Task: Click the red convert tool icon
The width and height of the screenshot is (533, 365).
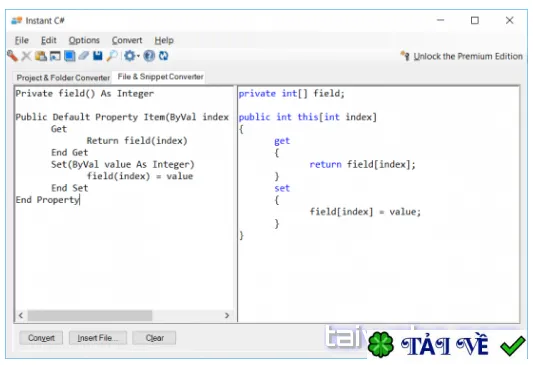Action: click(x=12, y=56)
